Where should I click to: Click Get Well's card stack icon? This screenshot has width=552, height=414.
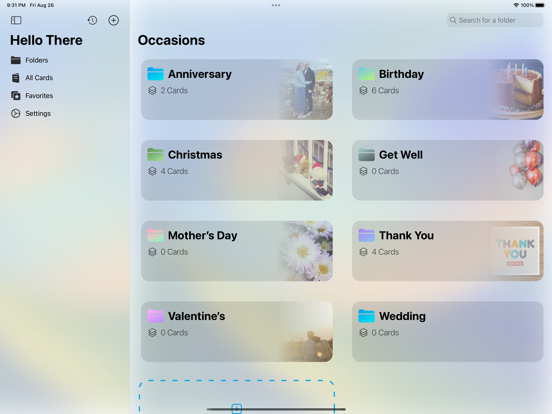363,171
